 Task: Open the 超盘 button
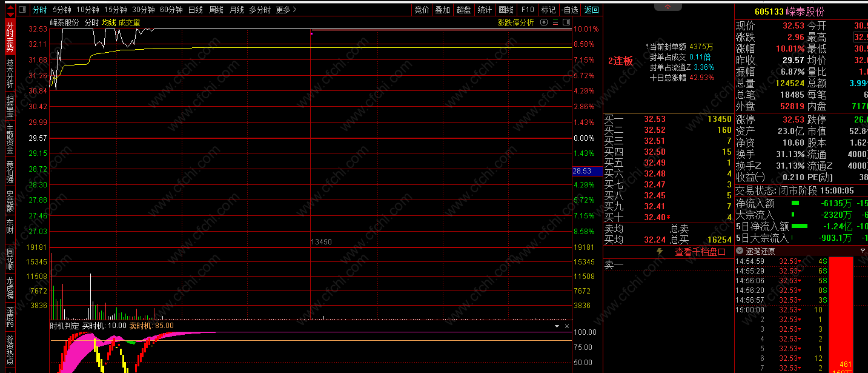tap(463, 10)
